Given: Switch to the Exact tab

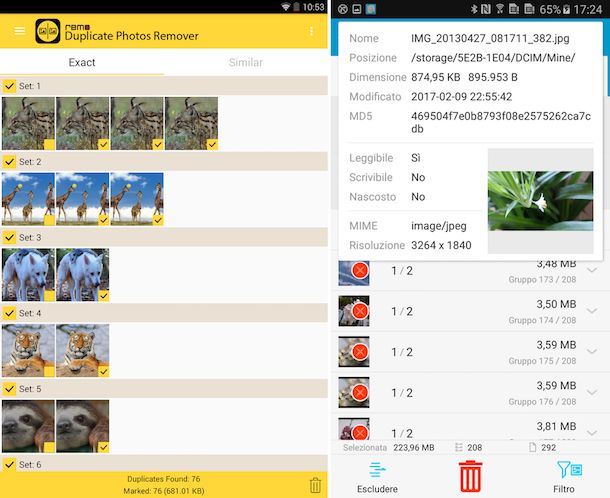Looking at the screenshot, I should (x=82, y=62).
